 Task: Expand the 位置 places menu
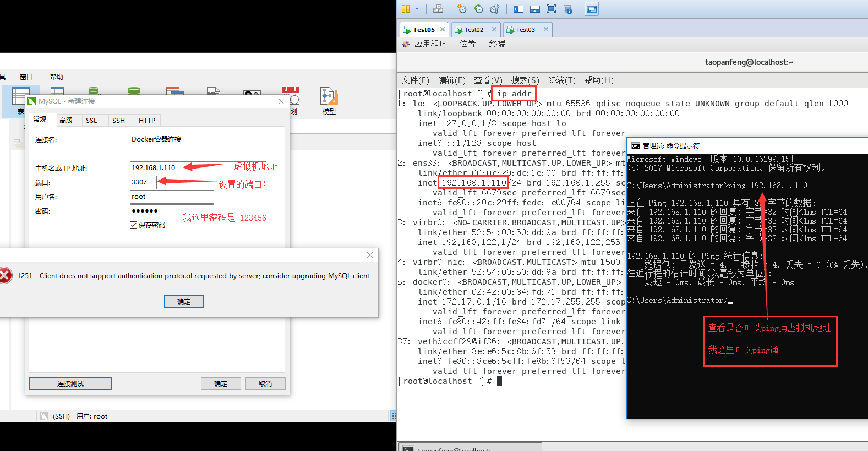[x=467, y=44]
